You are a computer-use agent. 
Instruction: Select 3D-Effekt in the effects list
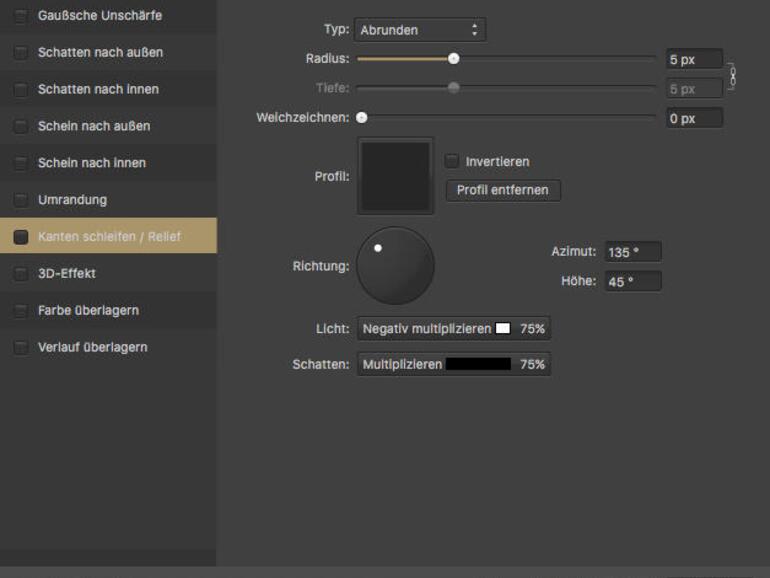[x=108, y=274]
